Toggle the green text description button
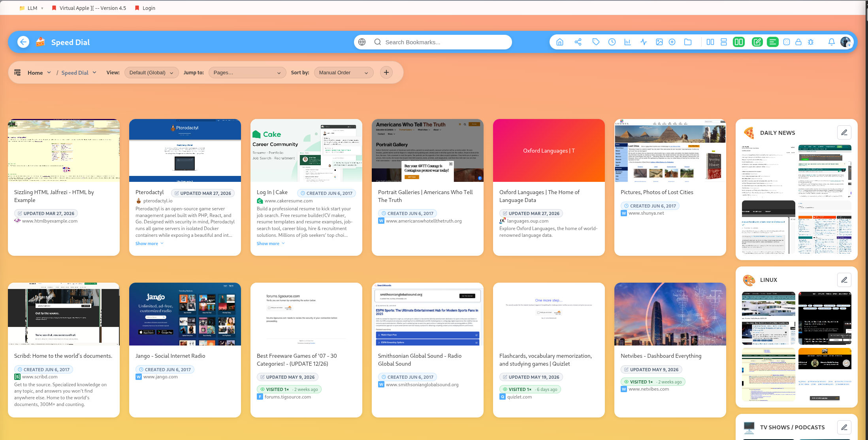This screenshot has height=440, width=868. coord(773,42)
